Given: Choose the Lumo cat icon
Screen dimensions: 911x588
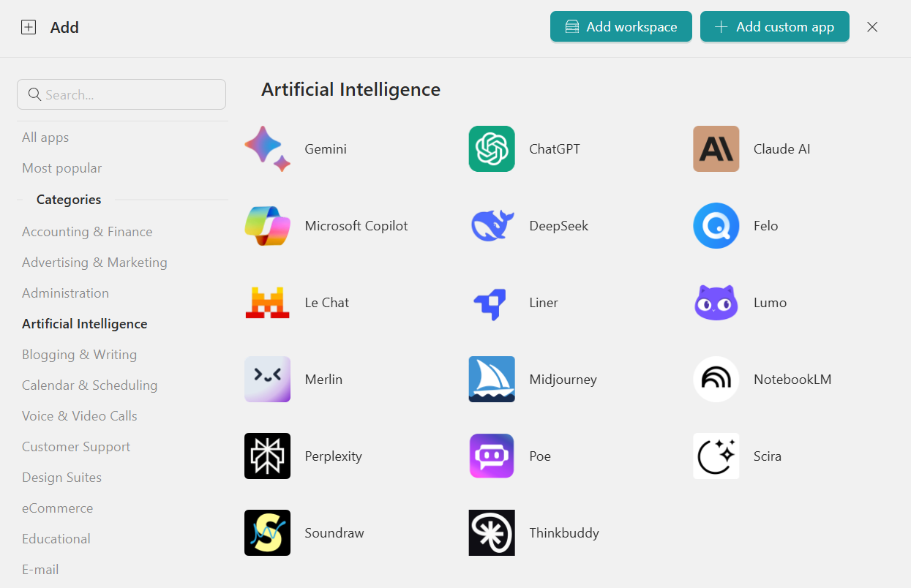Looking at the screenshot, I should tap(716, 303).
